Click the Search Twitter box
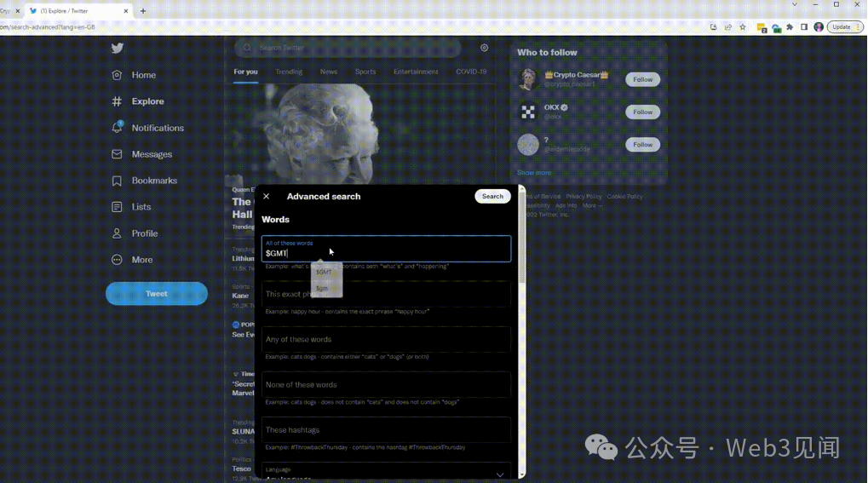 (348, 48)
